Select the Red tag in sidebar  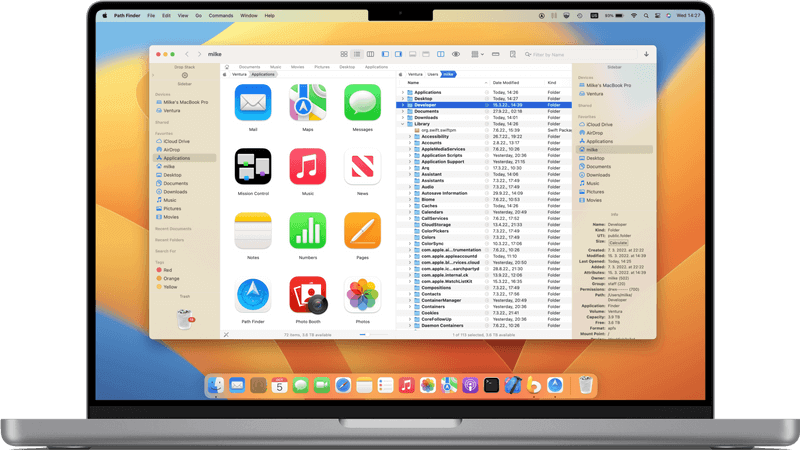(164, 270)
